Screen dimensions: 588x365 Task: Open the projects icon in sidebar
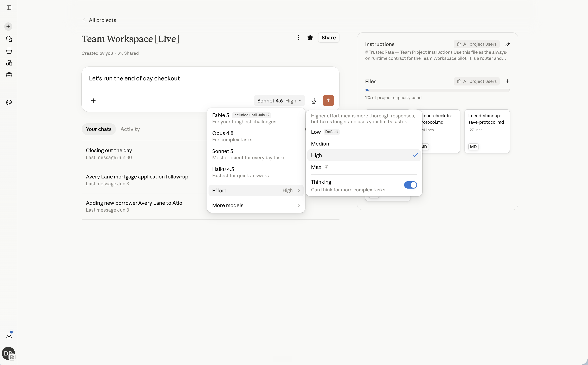point(9,51)
